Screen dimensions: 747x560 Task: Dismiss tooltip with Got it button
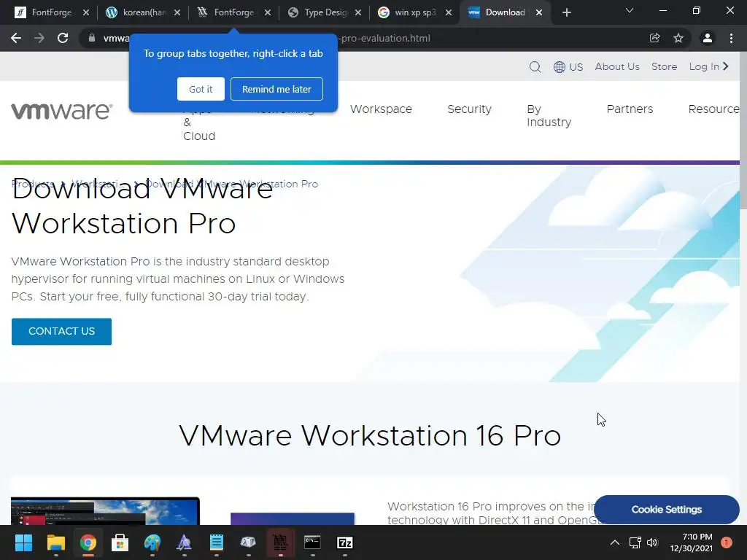coord(201,89)
